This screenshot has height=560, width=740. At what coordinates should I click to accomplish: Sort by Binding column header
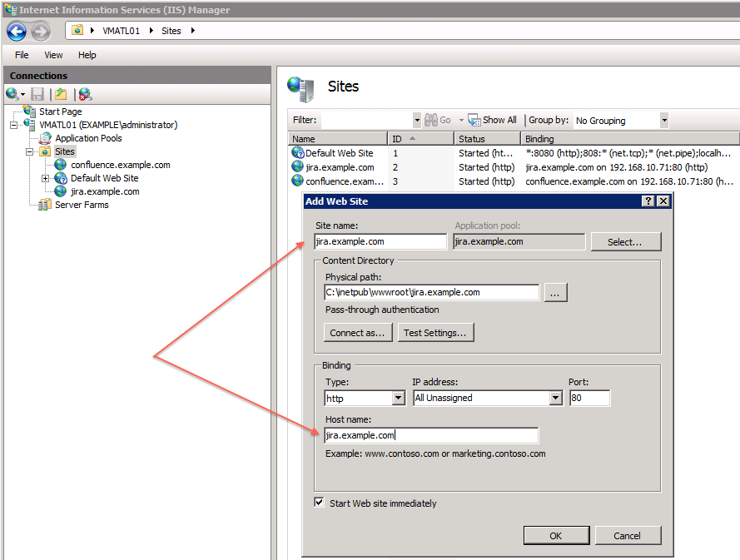[x=630, y=139]
